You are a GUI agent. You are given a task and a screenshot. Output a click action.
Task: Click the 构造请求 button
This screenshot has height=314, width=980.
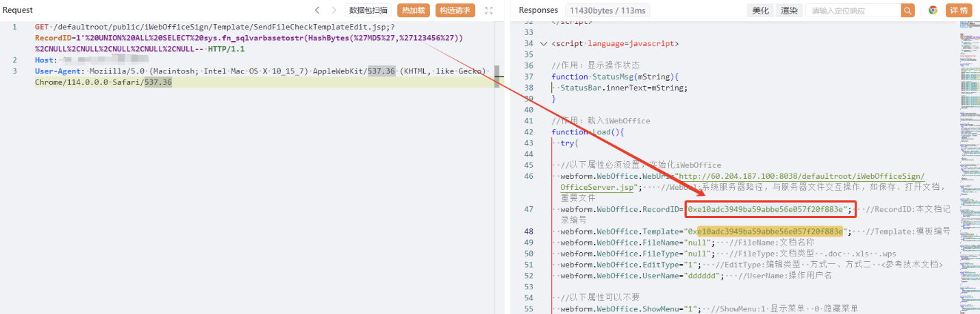point(455,10)
